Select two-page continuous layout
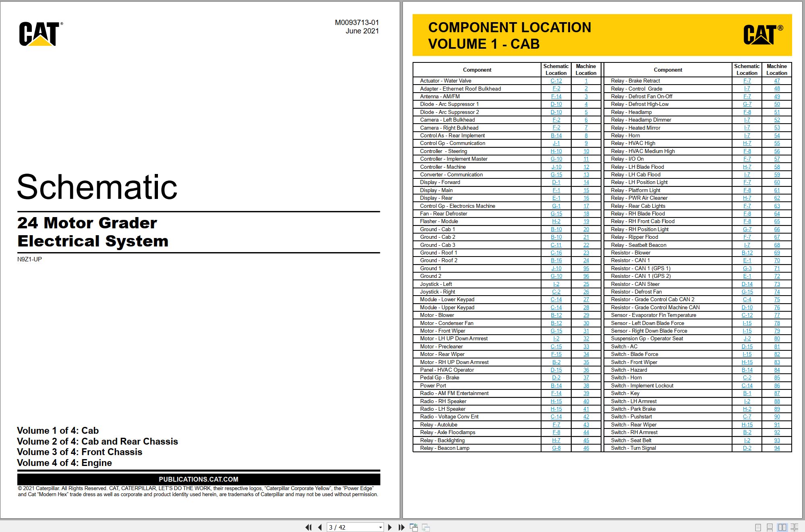Screen dimensions: 805x532 tap(795, 527)
